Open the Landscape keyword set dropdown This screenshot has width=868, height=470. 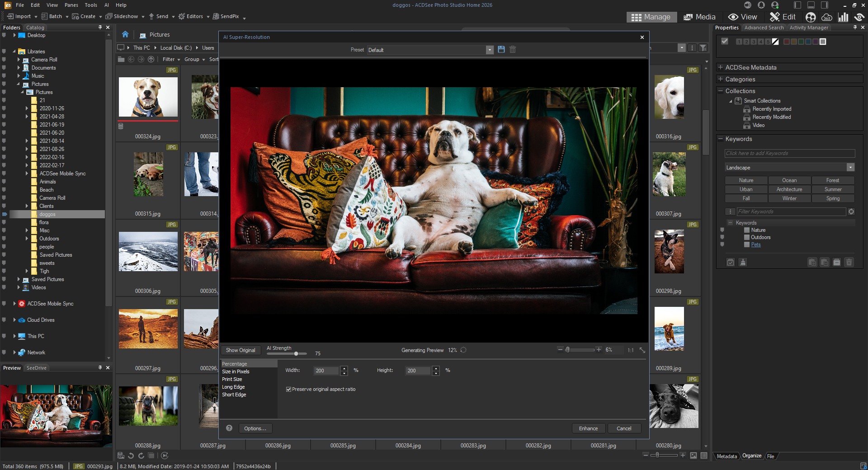[x=850, y=168]
